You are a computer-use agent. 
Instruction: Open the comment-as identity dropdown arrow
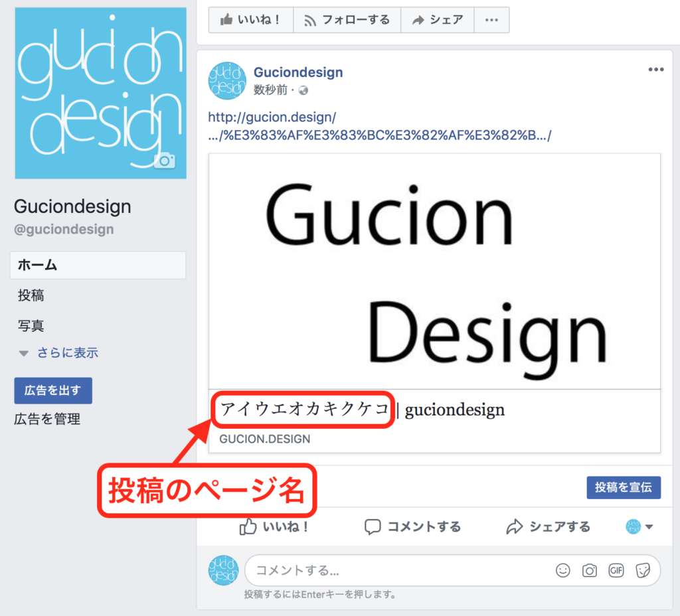(x=649, y=527)
